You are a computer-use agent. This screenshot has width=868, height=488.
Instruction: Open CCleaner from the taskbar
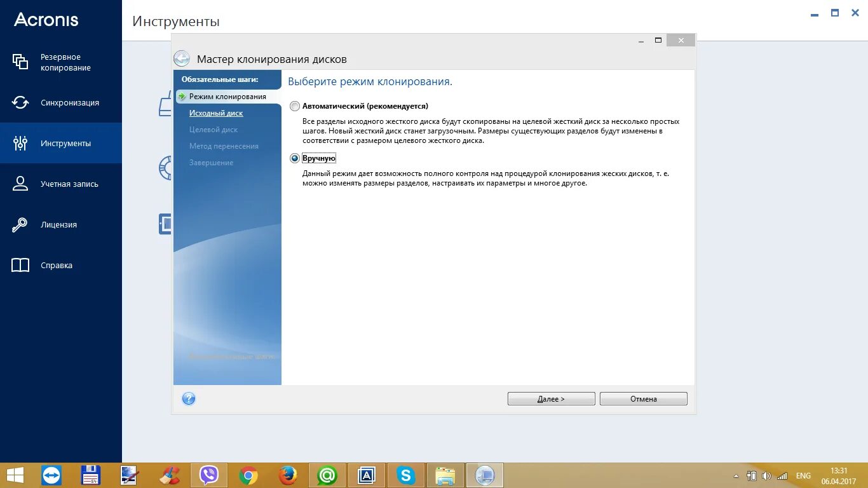[x=170, y=475]
